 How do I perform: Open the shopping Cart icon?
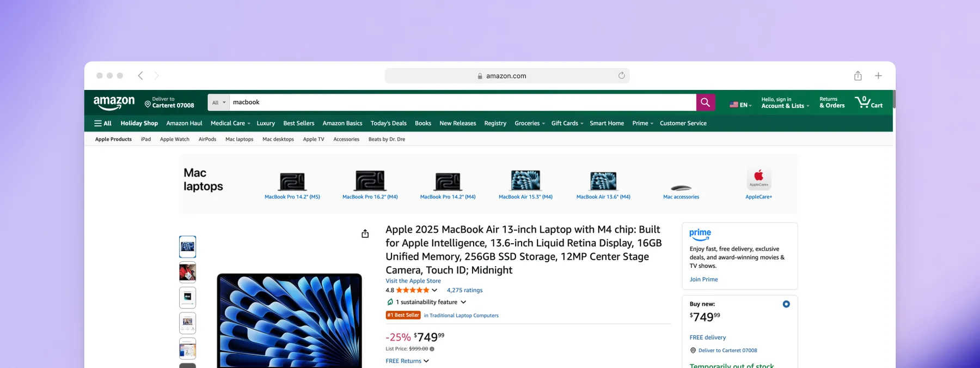pyautogui.click(x=868, y=102)
